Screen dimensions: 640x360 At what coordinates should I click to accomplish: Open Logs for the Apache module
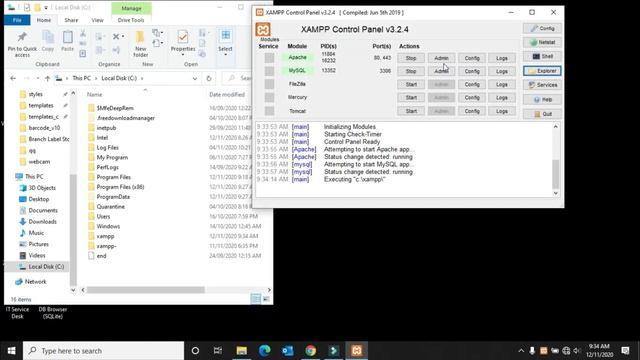[x=502, y=58]
